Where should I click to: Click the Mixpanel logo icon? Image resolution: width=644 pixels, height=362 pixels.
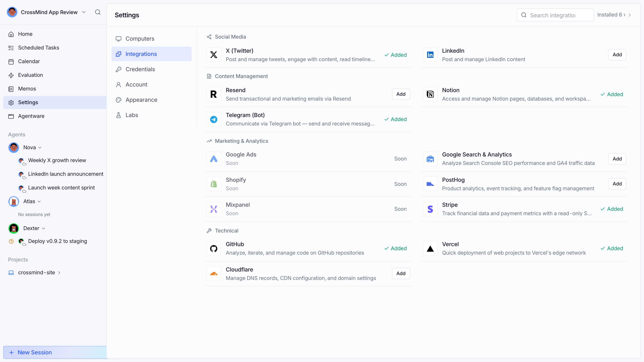tap(214, 209)
